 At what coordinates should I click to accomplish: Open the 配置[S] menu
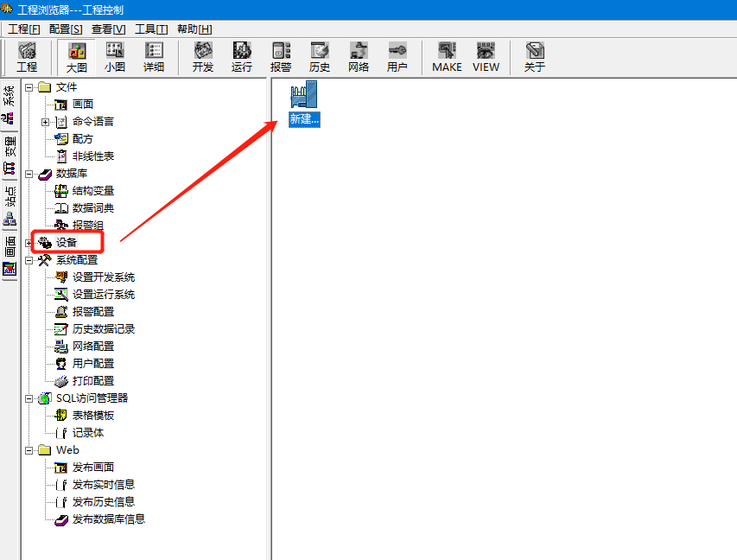click(66, 29)
